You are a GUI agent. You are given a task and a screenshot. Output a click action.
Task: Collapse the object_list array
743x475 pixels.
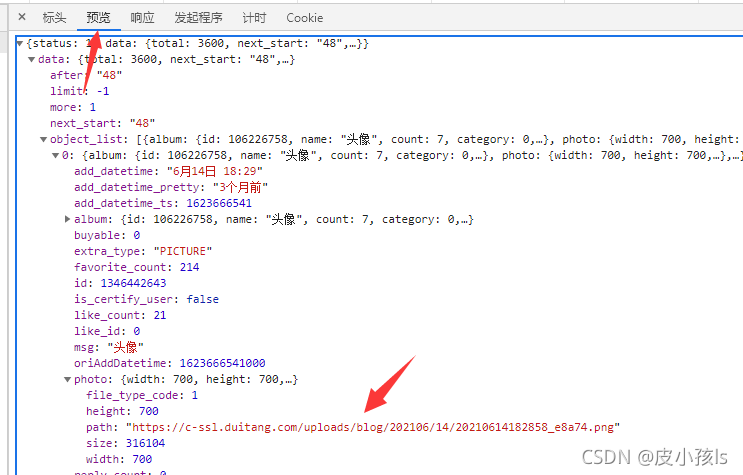(44, 139)
